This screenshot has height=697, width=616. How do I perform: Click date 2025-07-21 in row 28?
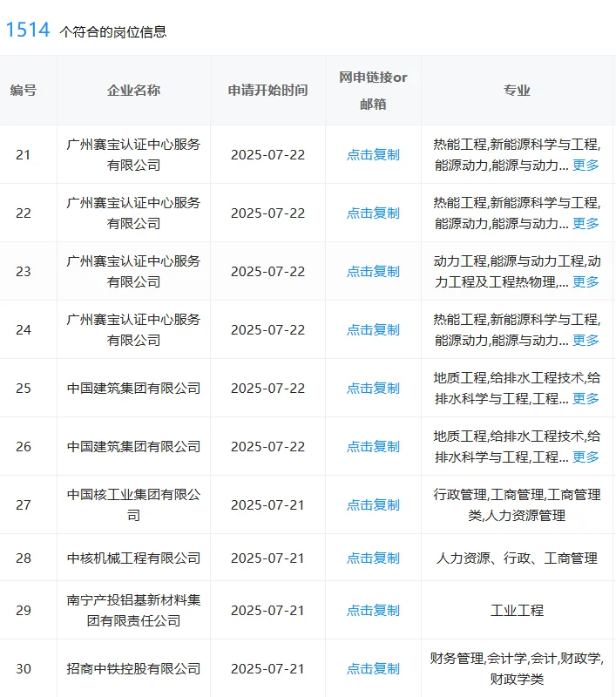[x=267, y=558]
